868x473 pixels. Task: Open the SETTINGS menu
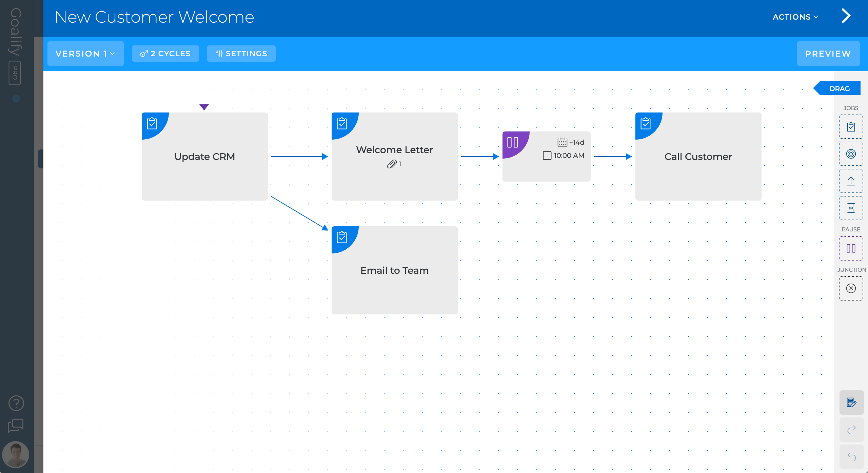pyautogui.click(x=241, y=53)
